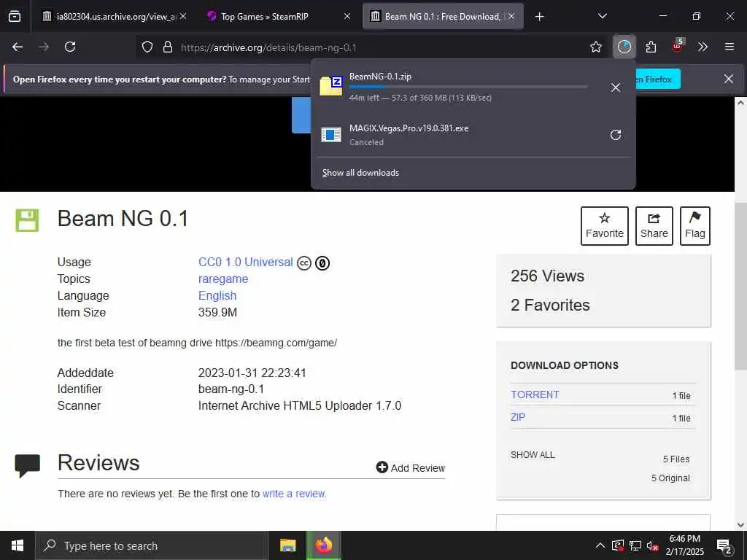Click the Reviews speech bubble icon

pyautogui.click(x=28, y=466)
